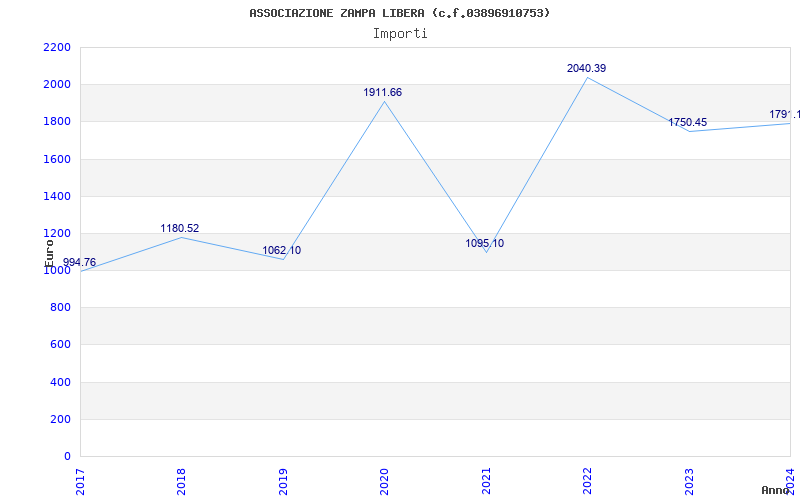Click the 2018 year axis label
800x500 pixels.
tap(182, 481)
